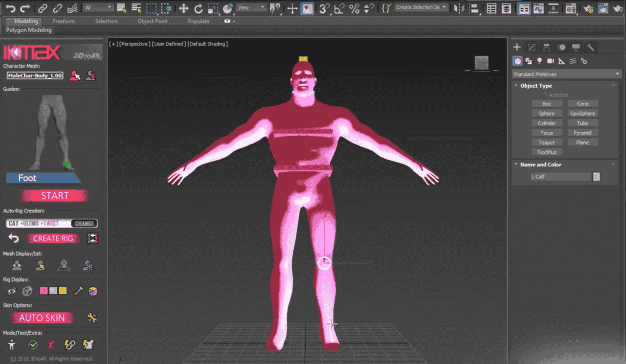
Task: Click the IKMAX undo arrow icon
Action: pos(14,238)
